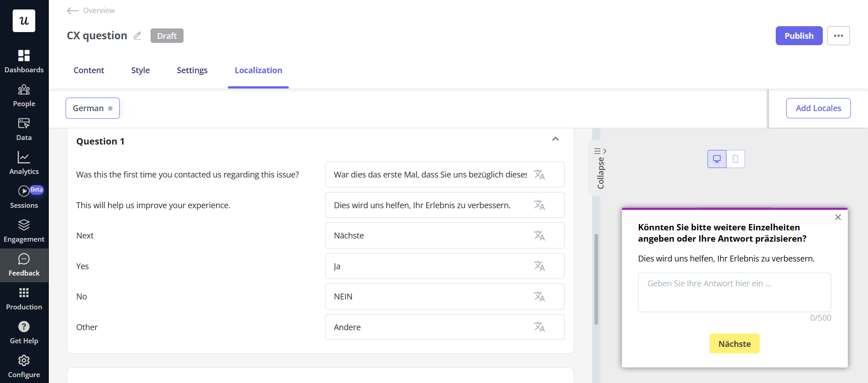Click the source label 'Other'
This screenshot has width=868, height=383.
[x=87, y=327]
